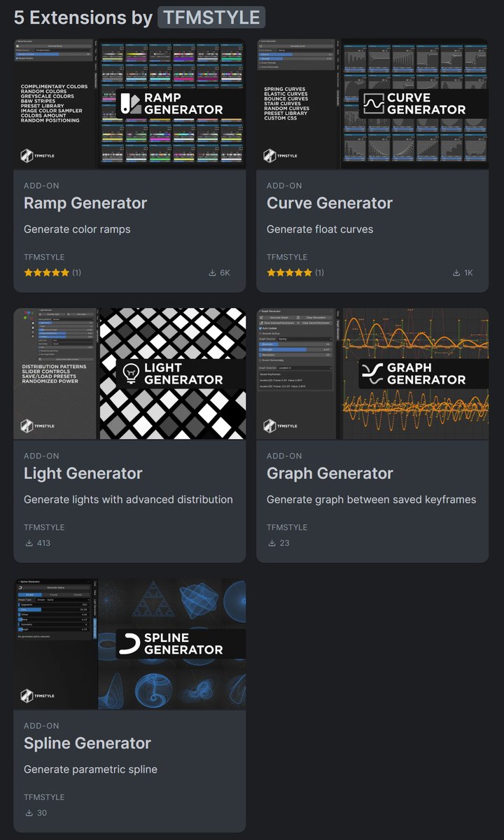The image size is (504, 840).
Task: Click 'Generate parametric spline' description
Action: click(90, 770)
